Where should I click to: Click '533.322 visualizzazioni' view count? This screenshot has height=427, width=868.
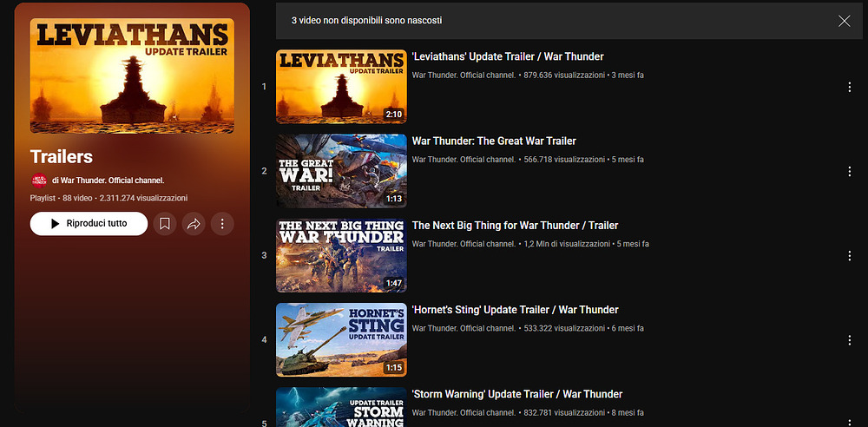564,328
